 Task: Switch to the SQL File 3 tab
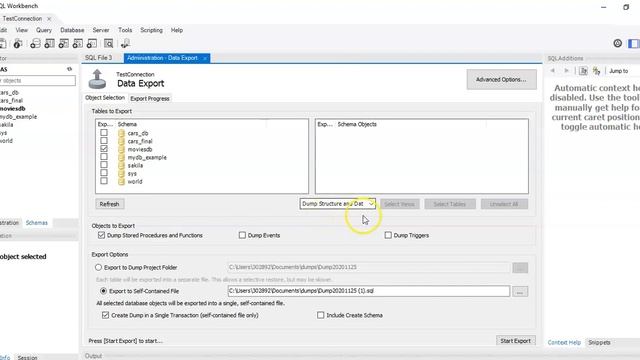point(98,58)
